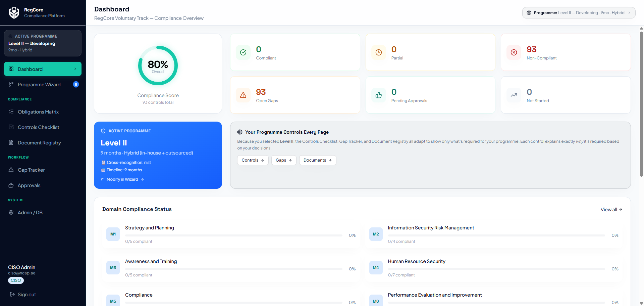Click the Programme Wizard branch icon

click(x=11, y=84)
